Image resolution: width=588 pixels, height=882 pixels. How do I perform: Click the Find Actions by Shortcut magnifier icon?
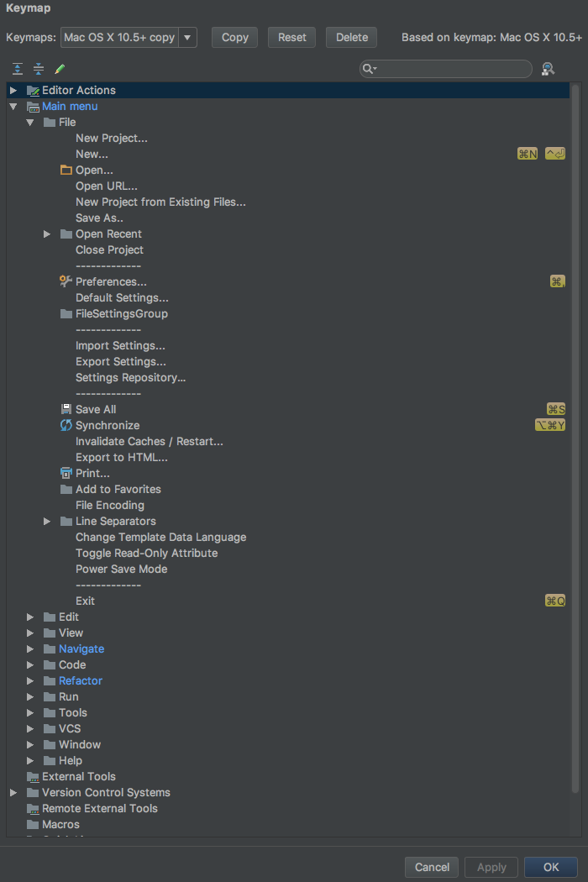548,68
